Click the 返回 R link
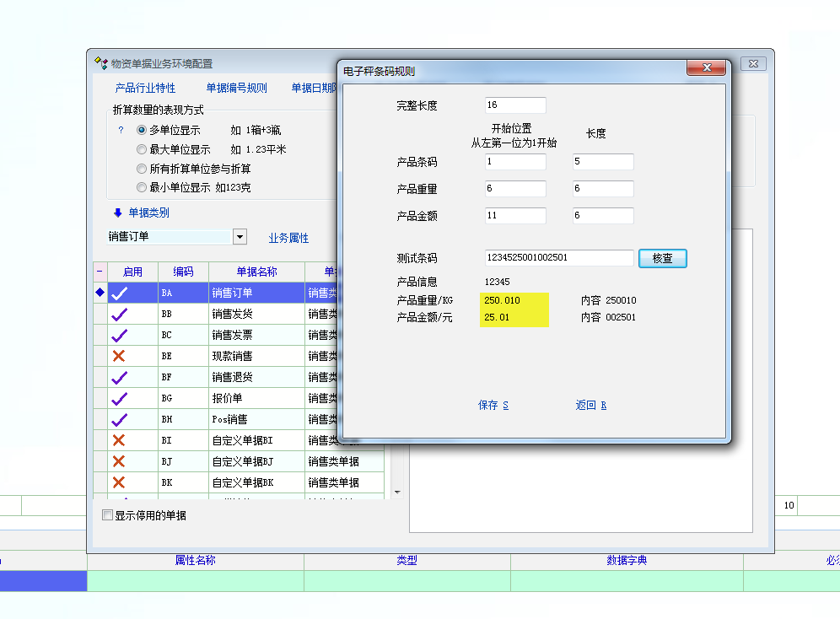The image size is (840, 619). pyautogui.click(x=591, y=405)
